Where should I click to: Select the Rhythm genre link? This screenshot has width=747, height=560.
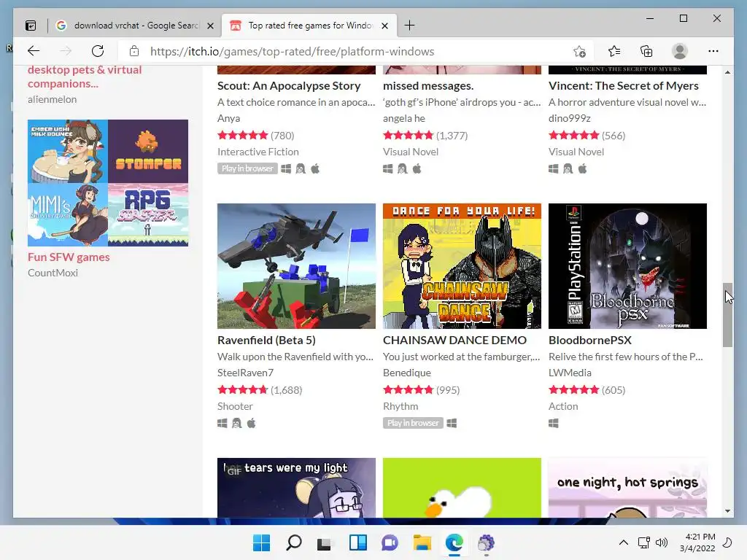coord(400,406)
